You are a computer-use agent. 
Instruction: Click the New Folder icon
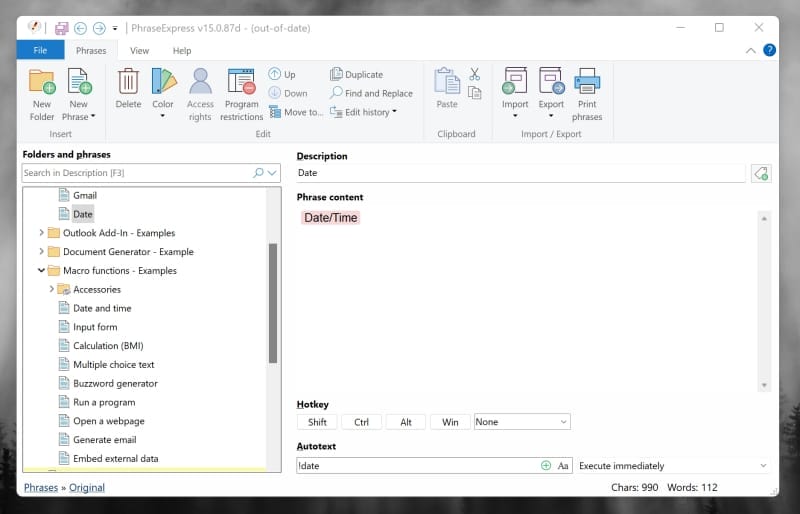click(42, 82)
